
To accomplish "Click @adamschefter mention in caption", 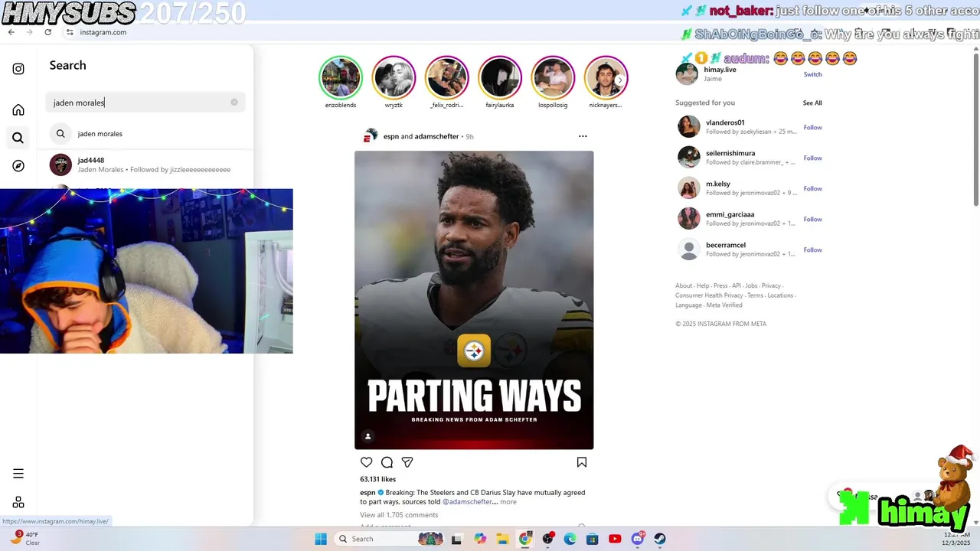I will 467,502.
